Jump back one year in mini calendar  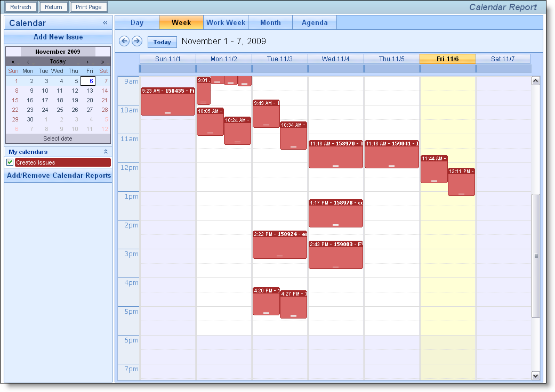pos(13,62)
